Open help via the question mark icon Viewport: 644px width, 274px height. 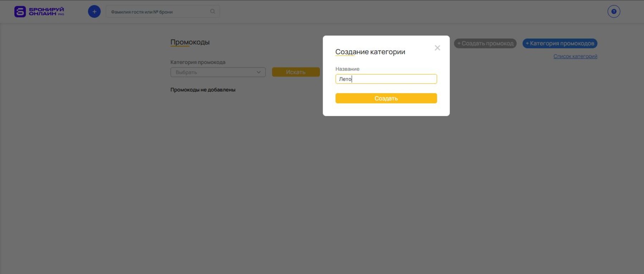(x=614, y=11)
